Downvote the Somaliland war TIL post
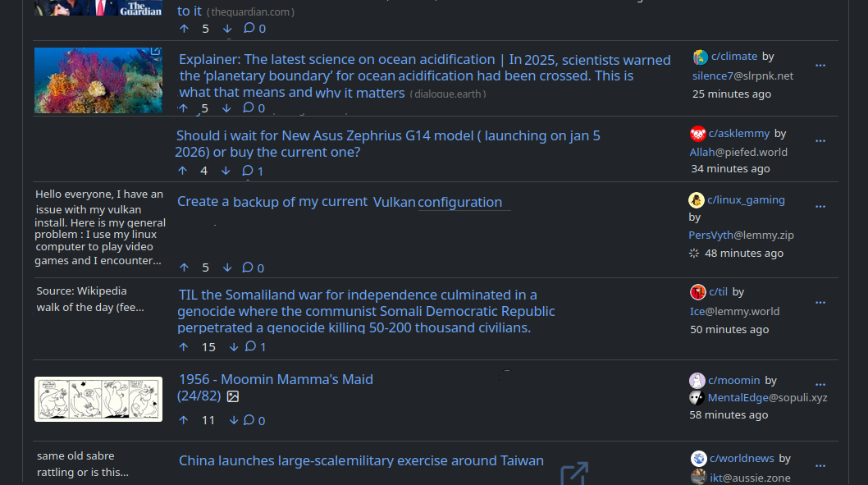The image size is (868, 485). pyautogui.click(x=234, y=347)
